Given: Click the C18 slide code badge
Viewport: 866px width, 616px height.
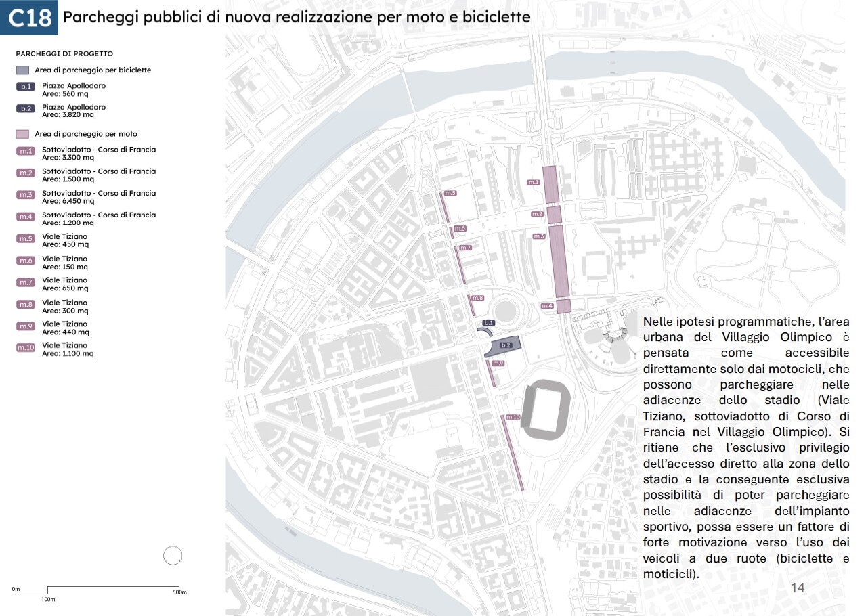Looking at the screenshot, I should point(29,18).
